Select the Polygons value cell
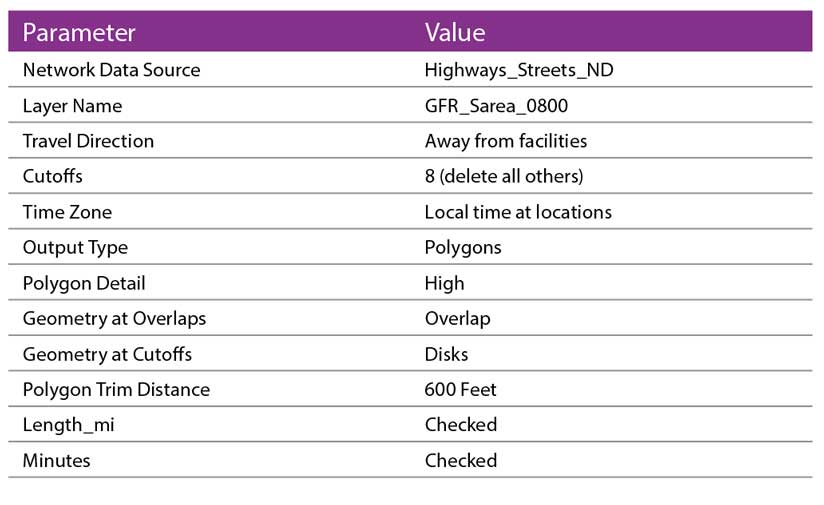The image size is (824, 505). [x=462, y=247]
